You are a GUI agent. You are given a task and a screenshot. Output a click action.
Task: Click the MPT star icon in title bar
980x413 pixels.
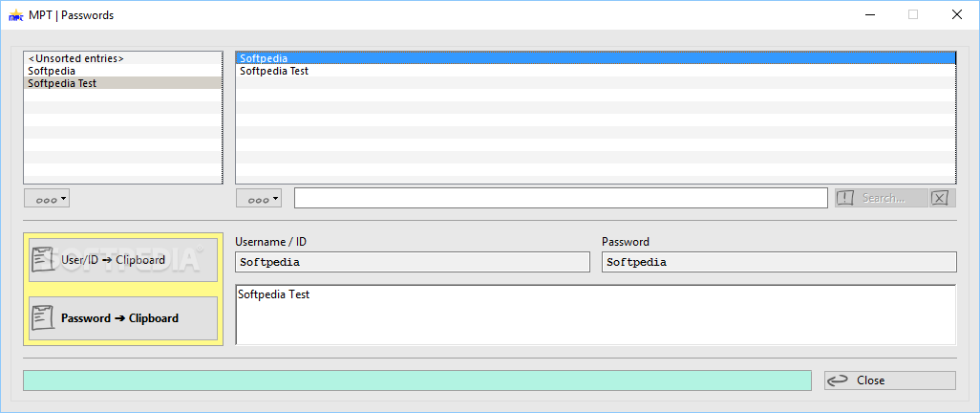17,15
